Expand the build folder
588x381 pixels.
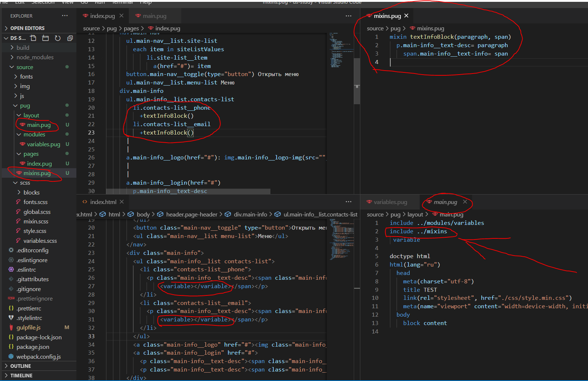(23, 48)
